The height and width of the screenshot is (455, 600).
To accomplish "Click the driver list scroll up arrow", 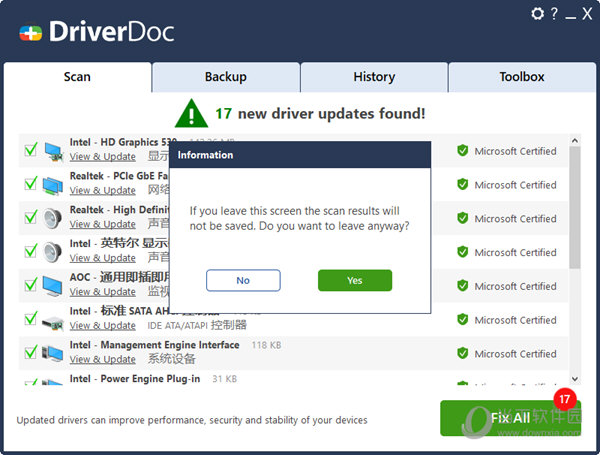I will (x=574, y=141).
